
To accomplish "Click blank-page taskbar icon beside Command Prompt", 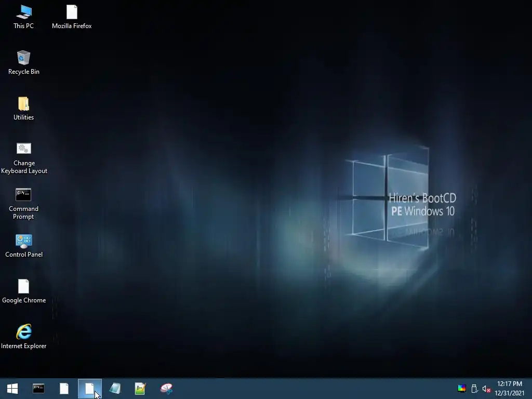I will (x=64, y=389).
